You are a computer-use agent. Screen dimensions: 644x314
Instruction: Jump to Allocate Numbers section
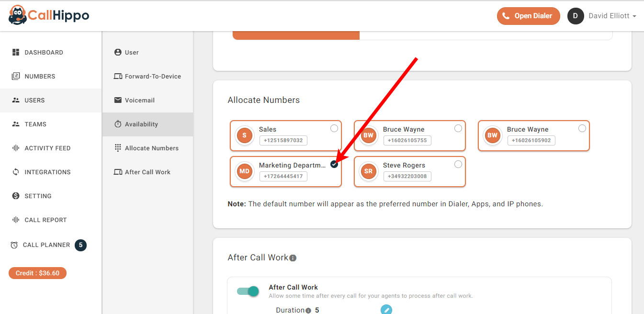(x=148, y=148)
